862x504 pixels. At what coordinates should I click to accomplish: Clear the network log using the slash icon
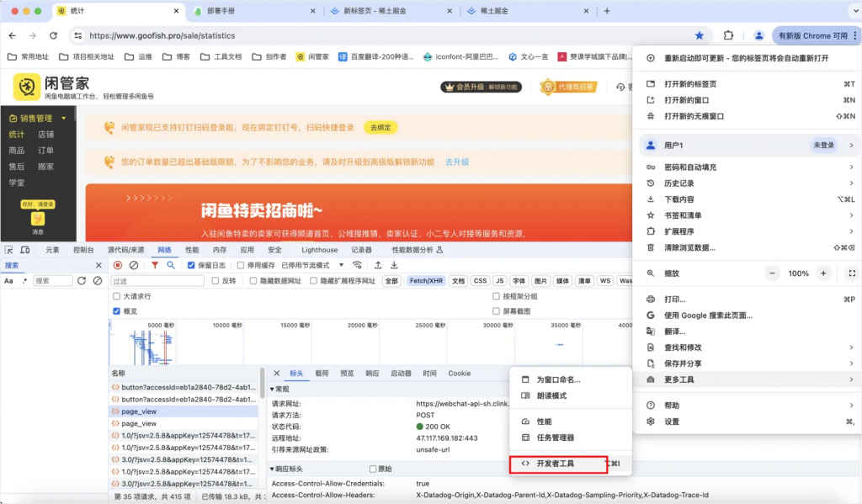tap(135, 264)
